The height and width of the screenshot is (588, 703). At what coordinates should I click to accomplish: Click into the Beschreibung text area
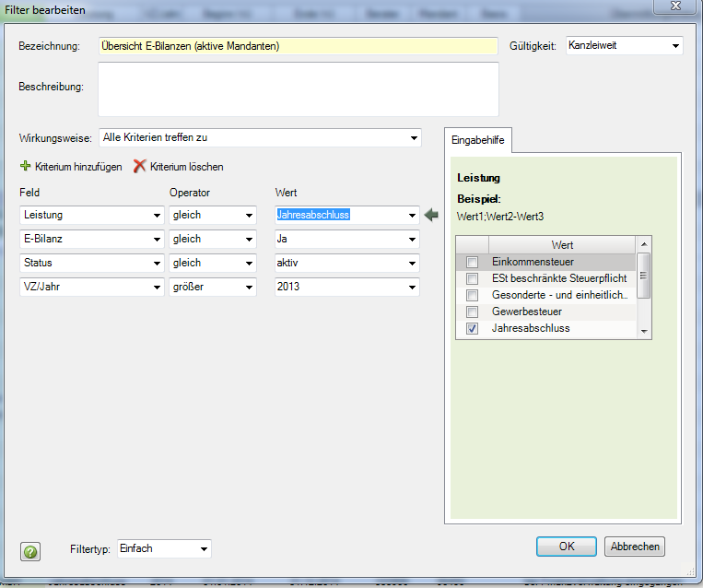pos(299,89)
